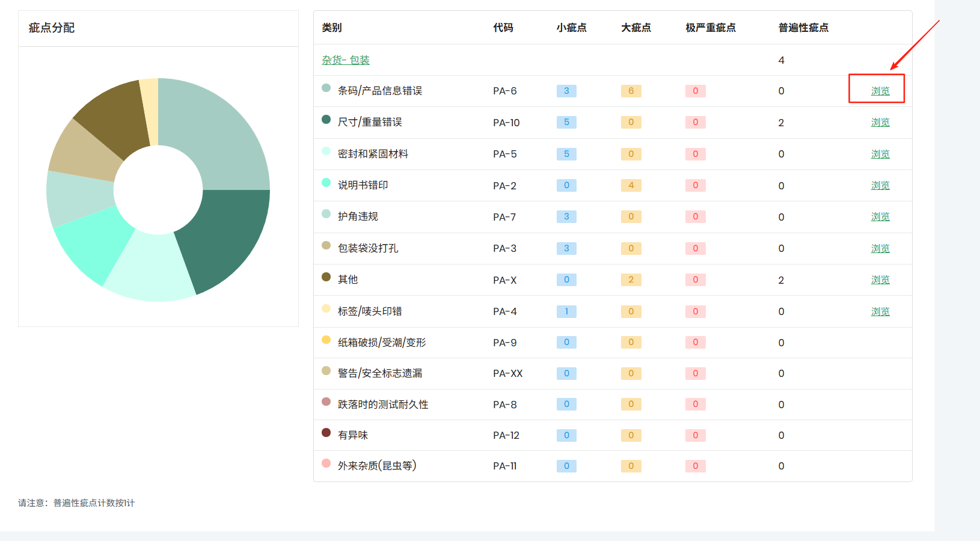Click 浏览 for 密封和紧固材料 row
Screen dimensions: 980x541
[x=880, y=154]
